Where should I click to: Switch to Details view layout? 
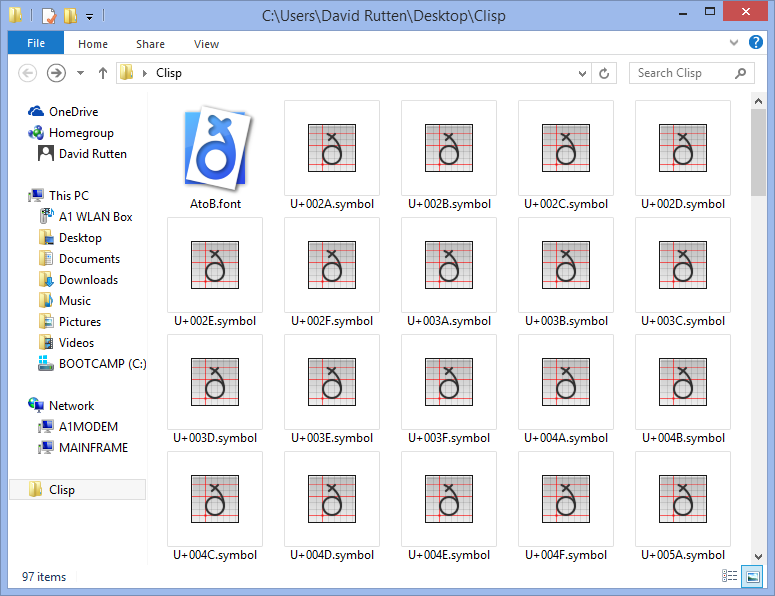pos(728,576)
